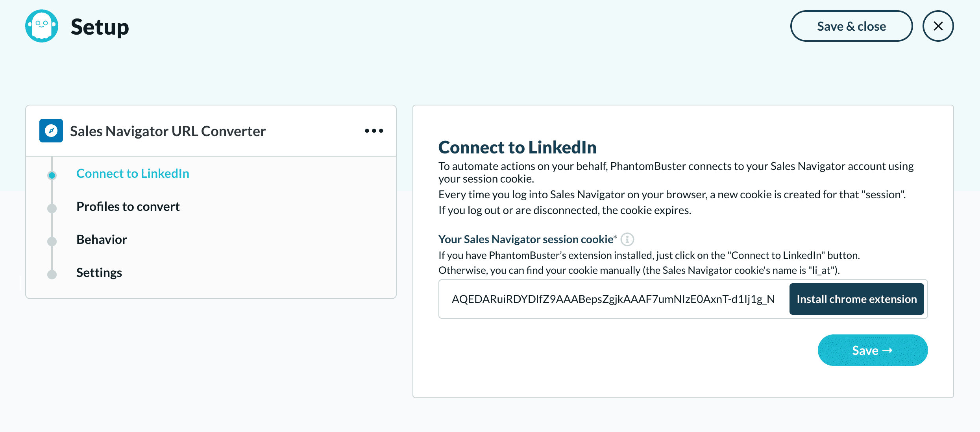
Task: Close setup with the X button
Action: pos(938,26)
